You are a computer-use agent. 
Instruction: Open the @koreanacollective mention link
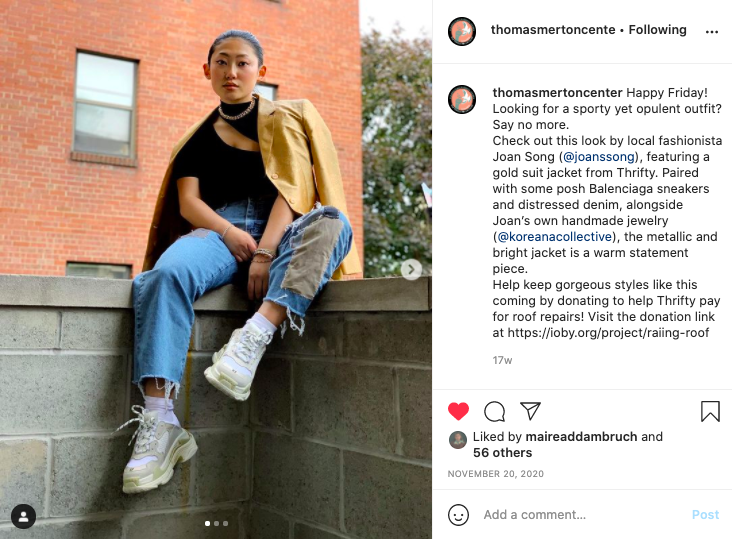pos(555,237)
